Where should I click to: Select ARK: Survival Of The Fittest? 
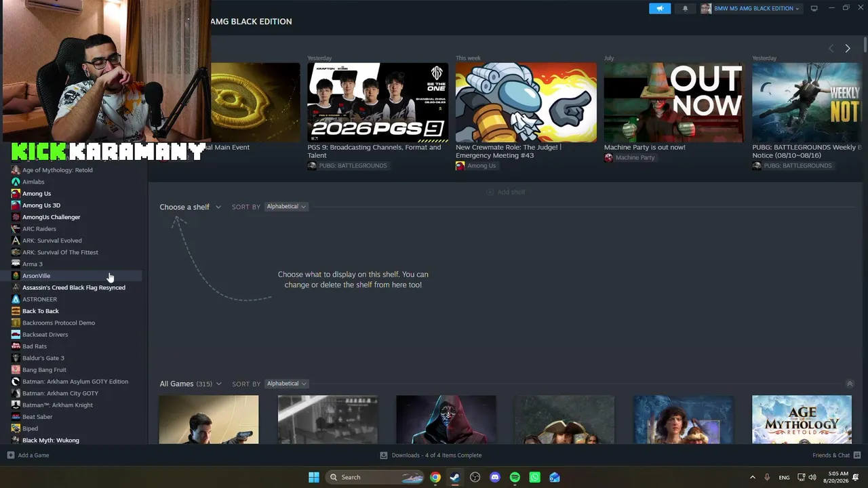[60, 252]
